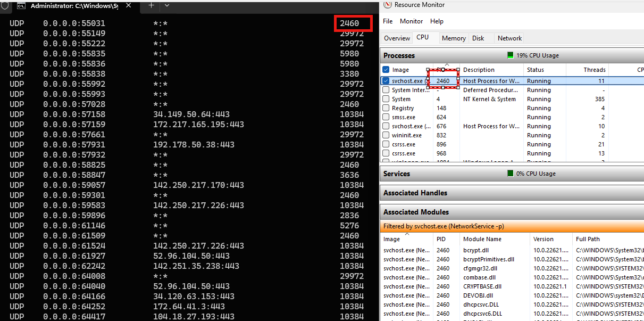Tick the Registry process checkbox
This screenshot has width=644, height=321.
click(x=386, y=108)
